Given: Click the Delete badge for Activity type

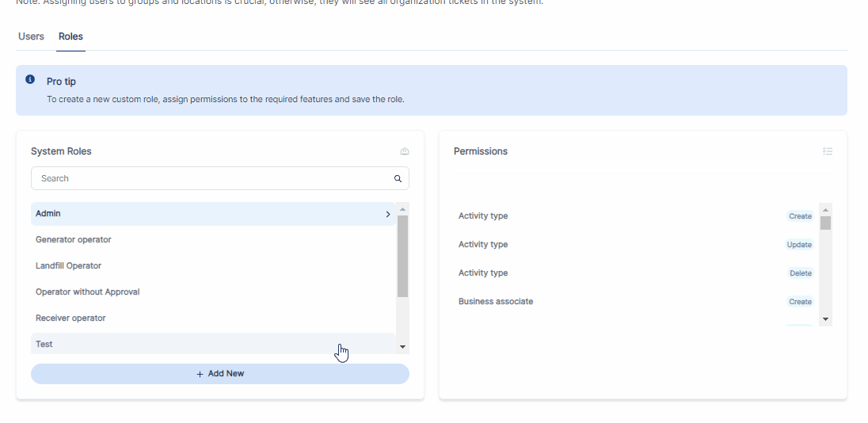Looking at the screenshot, I should pos(801,273).
